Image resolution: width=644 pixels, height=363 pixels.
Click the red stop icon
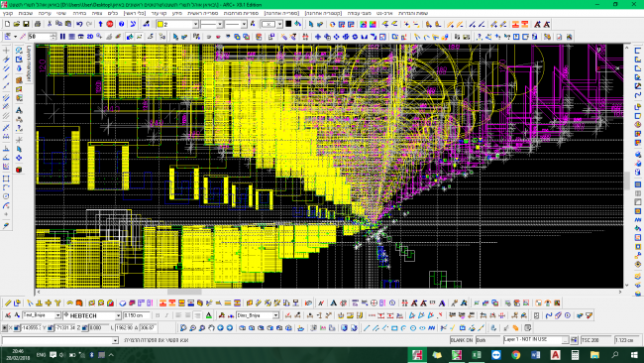[x=110, y=24]
